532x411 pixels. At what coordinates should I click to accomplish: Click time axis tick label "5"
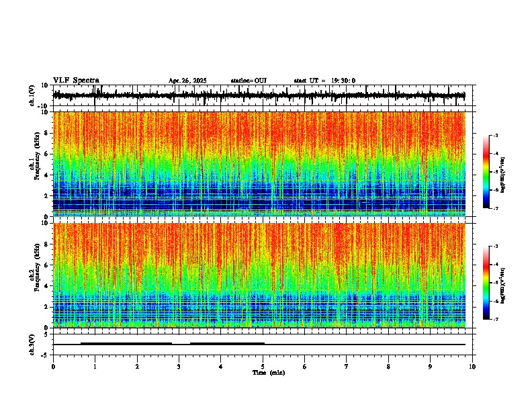point(263,367)
